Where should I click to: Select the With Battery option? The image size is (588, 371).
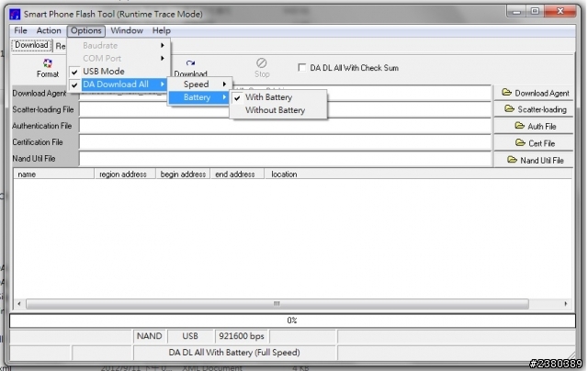click(x=278, y=97)
